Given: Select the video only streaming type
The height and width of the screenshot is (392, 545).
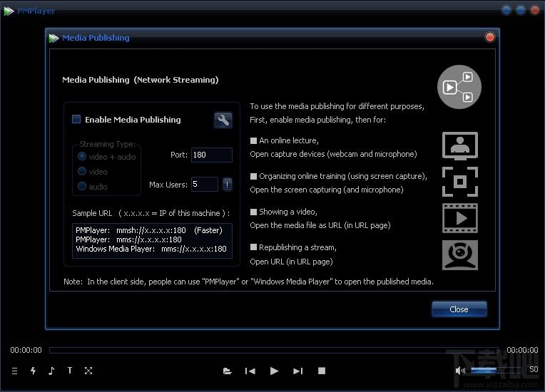Looking at the screenshot, I should 82,171.
